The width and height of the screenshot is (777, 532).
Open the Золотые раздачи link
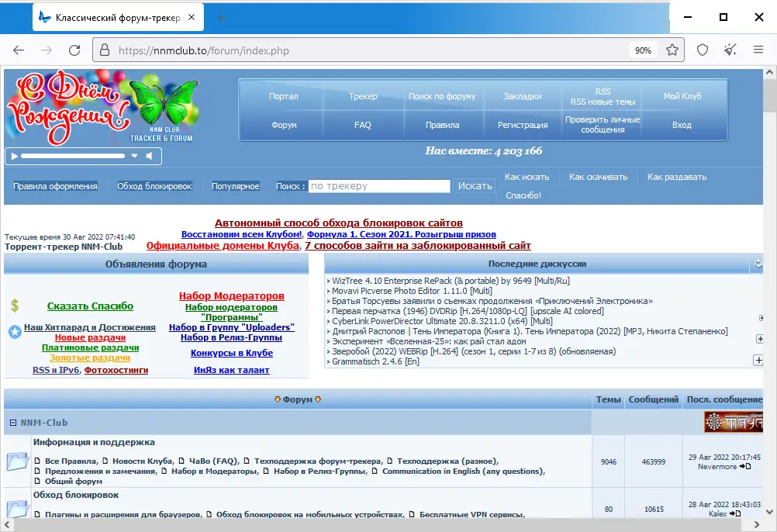90,358
